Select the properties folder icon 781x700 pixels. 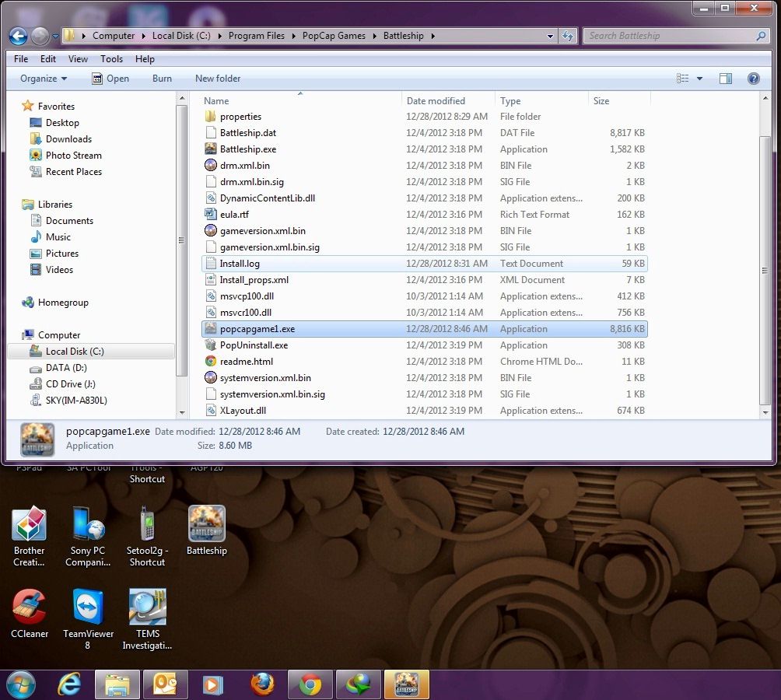click(x=211, y=117)
